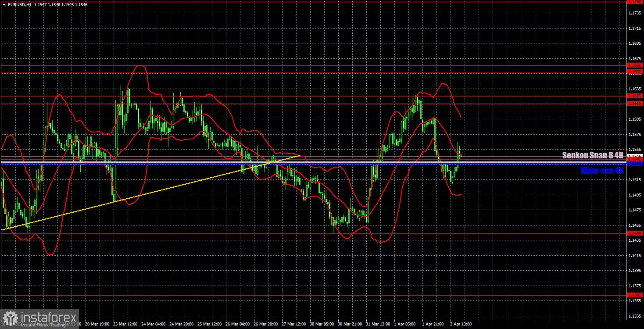This screenshot has width=644, height=329.
Task: Click the 24 Mar 20:00 time label
Action: pyautogui.click(x=181, y=324)
